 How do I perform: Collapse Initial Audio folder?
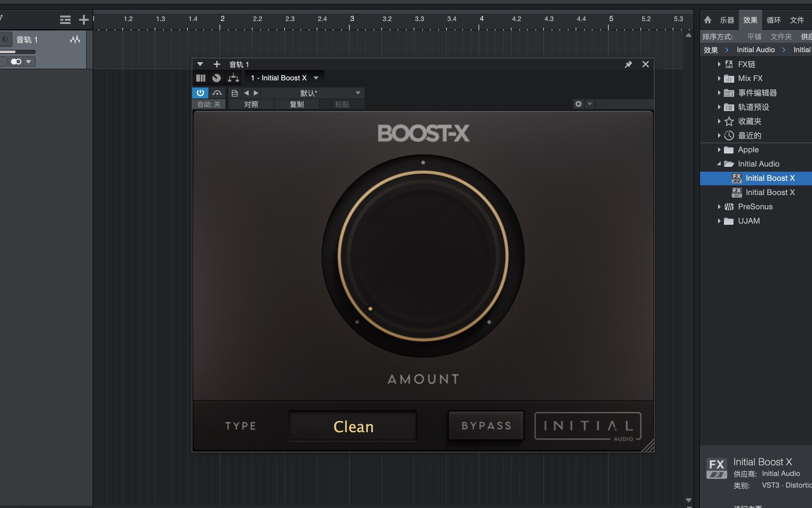coord(719,164)
